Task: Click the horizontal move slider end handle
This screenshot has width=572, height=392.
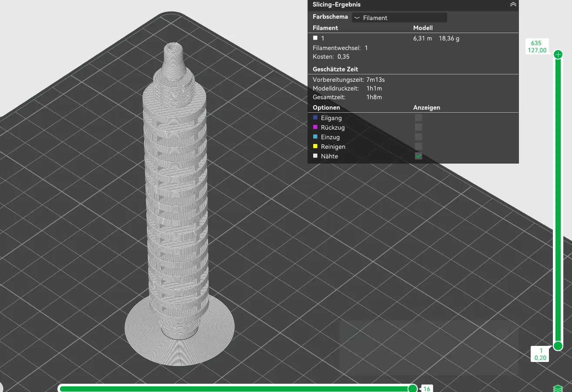Action: click(412, 389)
